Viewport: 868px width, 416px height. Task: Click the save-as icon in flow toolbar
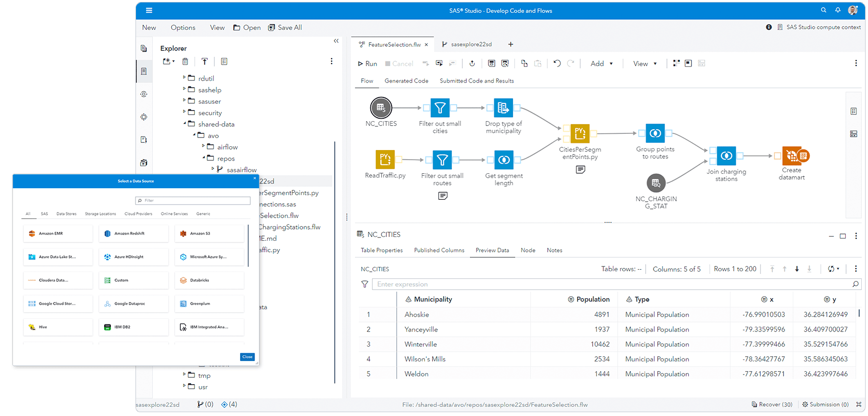coord(505,63)
